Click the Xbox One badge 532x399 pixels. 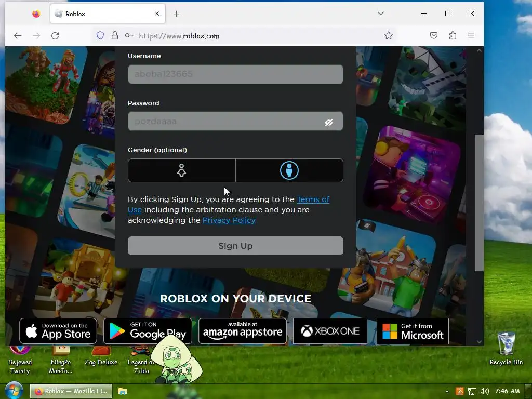(330, 331)
